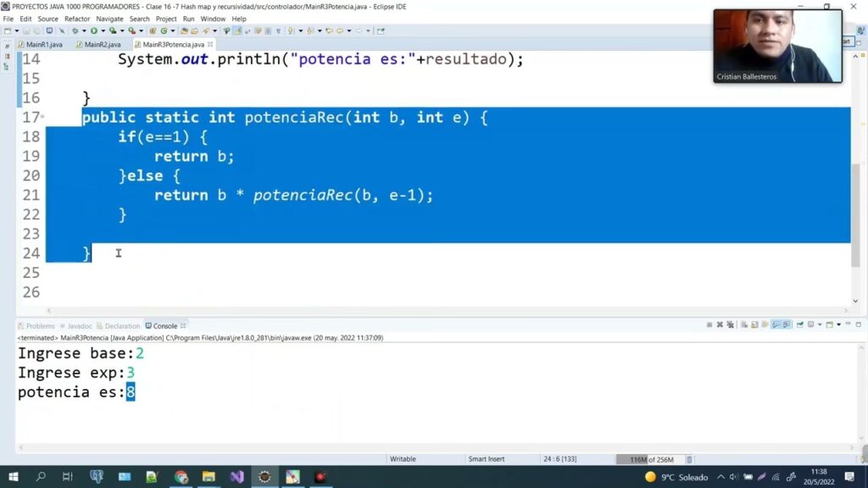This screenshot has width=868, height=488.
Task: Click Smart Insert mode in status bar
Action: [487, 459]
